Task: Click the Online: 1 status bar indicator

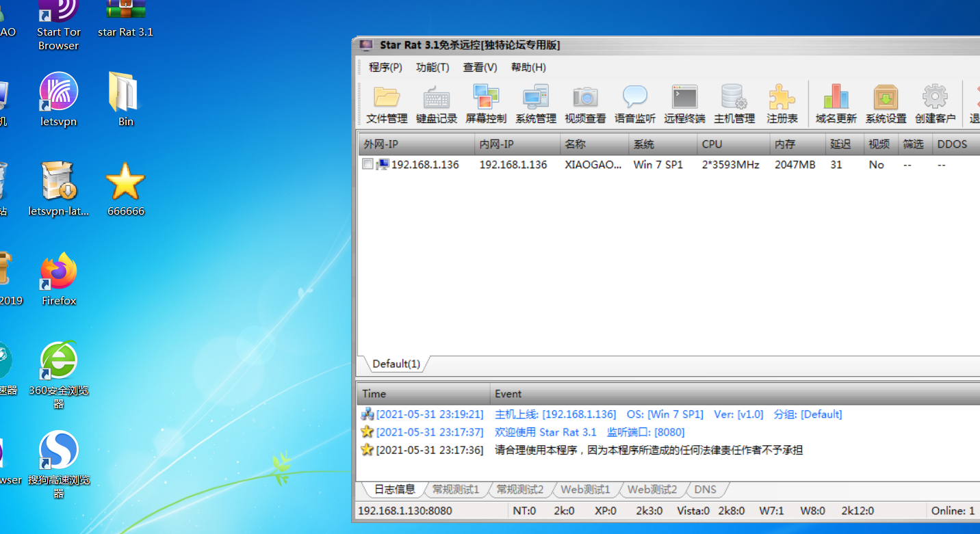Action: tap(953, 511)
